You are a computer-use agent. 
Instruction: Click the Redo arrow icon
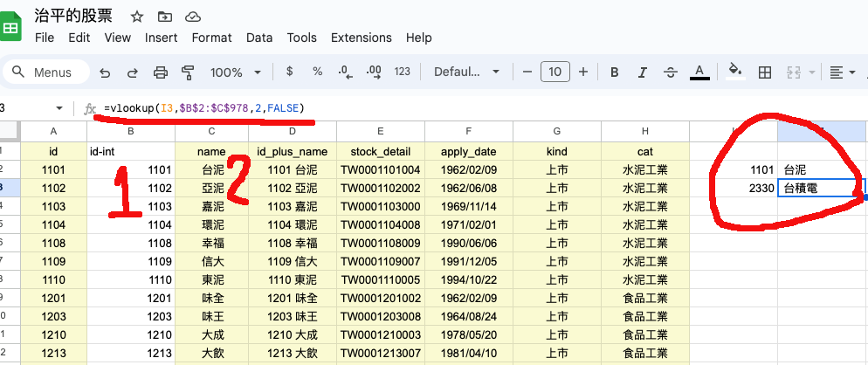(x=133, y=72)
